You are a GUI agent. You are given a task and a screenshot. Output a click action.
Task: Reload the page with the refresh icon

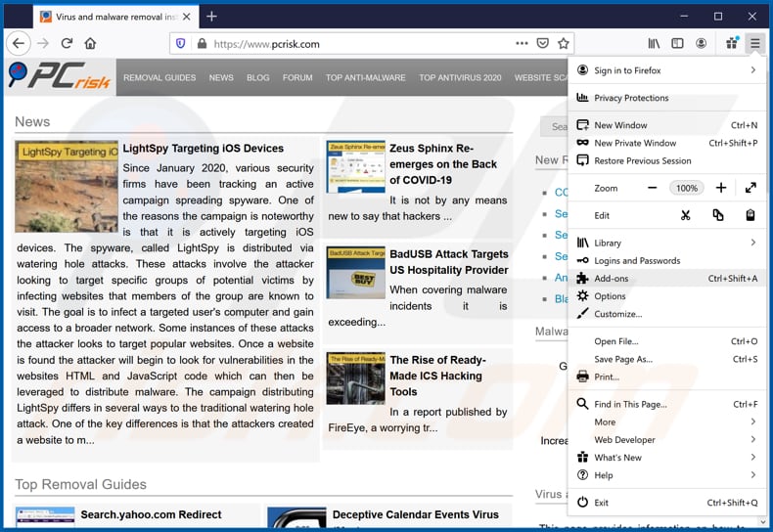pyautogui.click(x=67, y=43)
